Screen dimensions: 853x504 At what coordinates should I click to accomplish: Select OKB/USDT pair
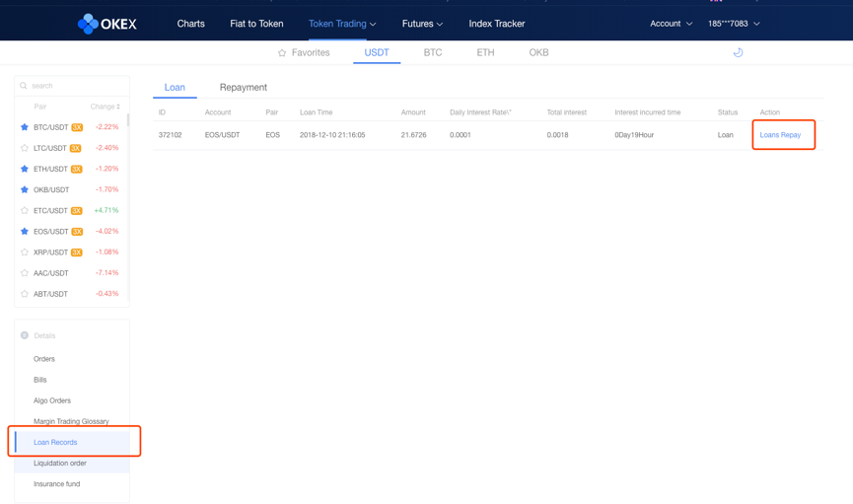point(51,189)
